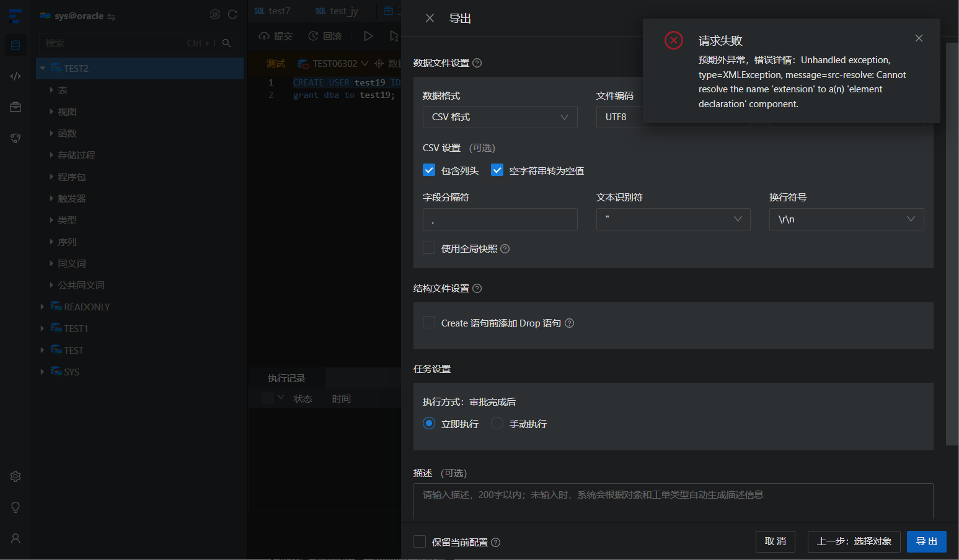
Task: Click the 取消 button
Action: point(776,541)
